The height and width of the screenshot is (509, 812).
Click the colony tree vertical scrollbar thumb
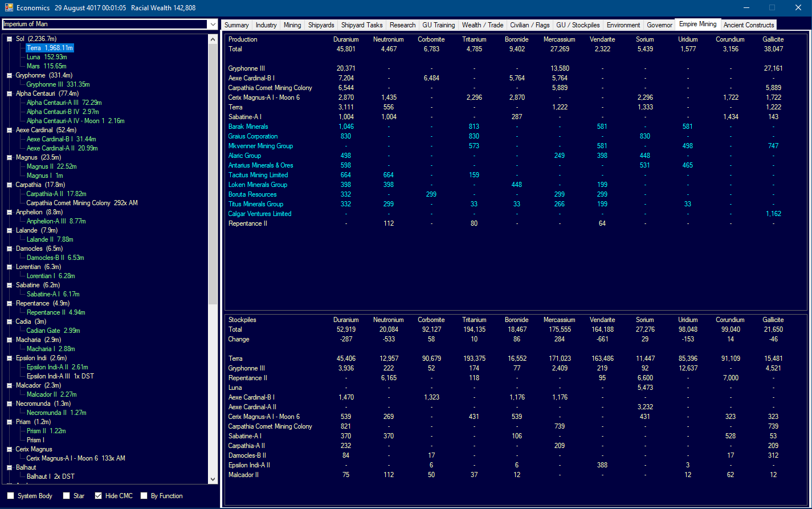pyautogui.click(x=213, y=174)
